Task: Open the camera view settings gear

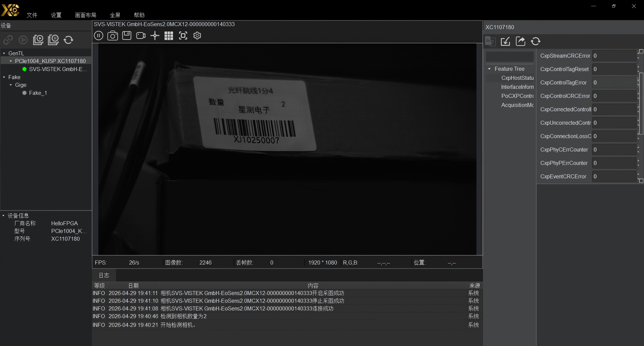Action: point(197,36)
